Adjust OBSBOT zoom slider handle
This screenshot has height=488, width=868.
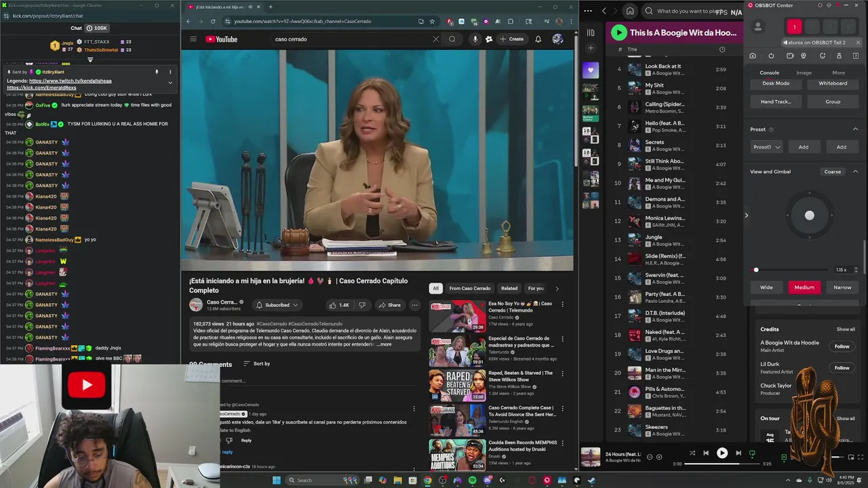[x=756, y=270]
